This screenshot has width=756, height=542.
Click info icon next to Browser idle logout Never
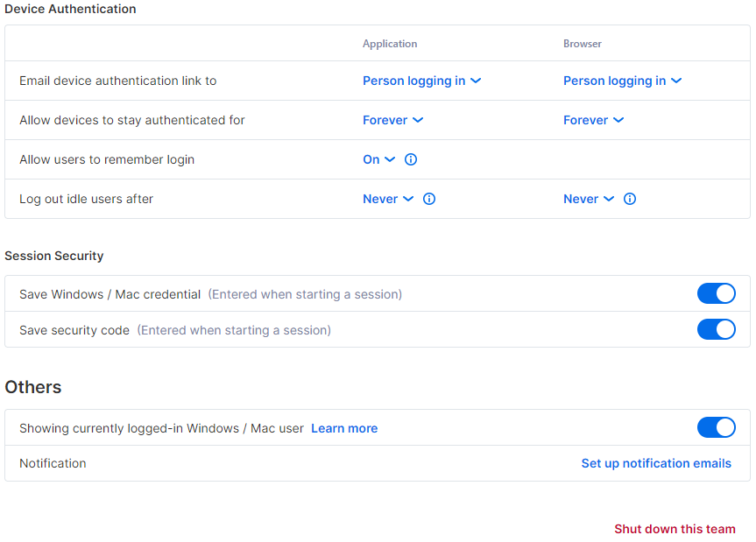pos(629,199)
